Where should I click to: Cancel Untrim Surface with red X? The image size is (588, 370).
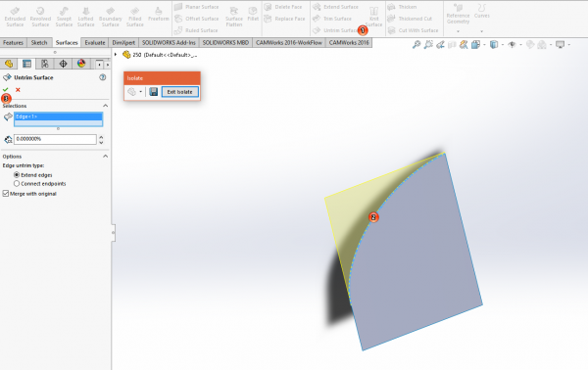[18, 90]
